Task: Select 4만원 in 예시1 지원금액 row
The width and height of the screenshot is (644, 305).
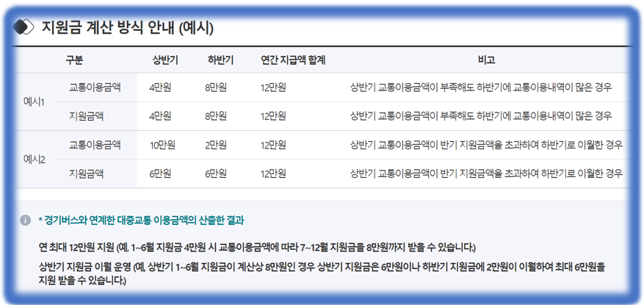Action: 160,116
